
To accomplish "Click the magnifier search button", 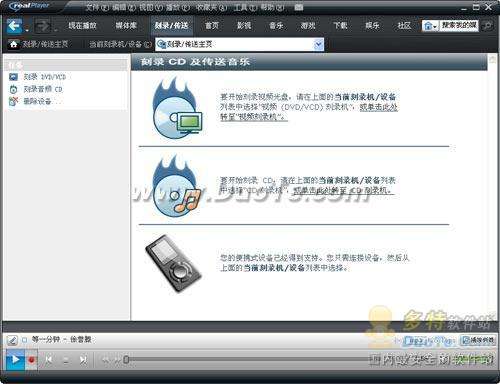I will [x=487, y=26].
